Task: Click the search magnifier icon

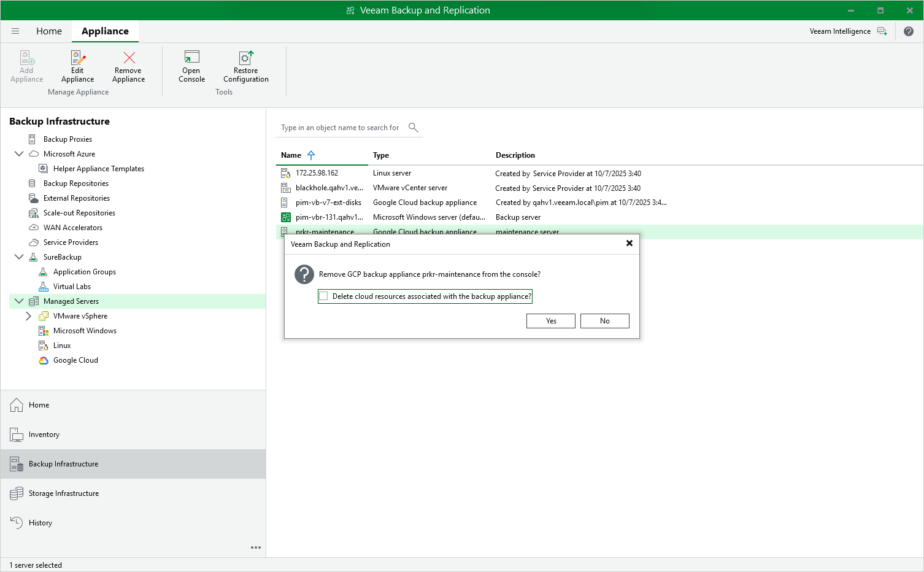Action: point(414,128)
